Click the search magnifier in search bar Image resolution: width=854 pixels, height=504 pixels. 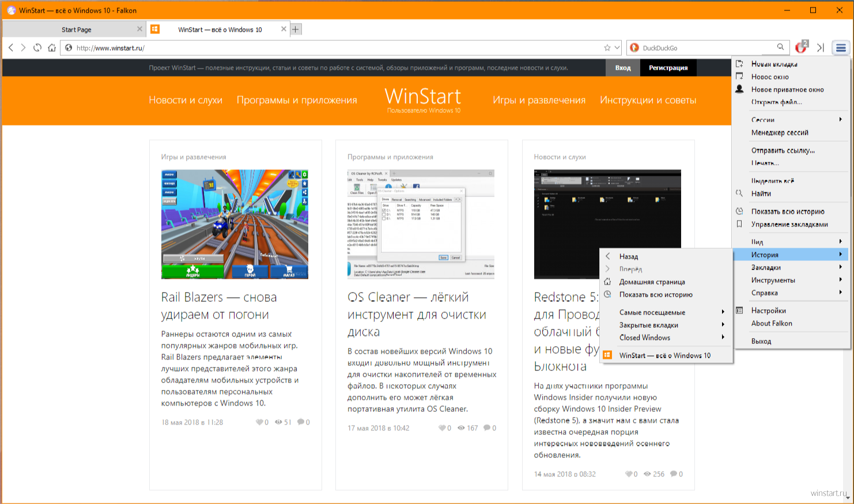click(780, 47)
